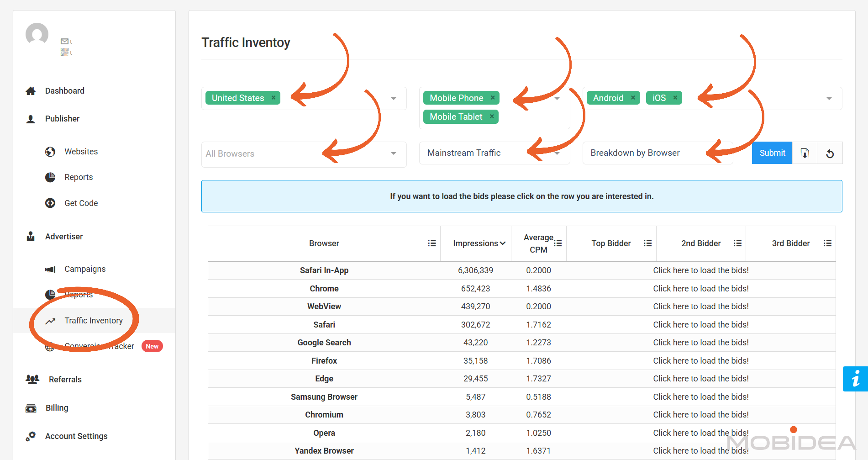
Task: Remove the iOS tag
Action: pyautogui.click(x=675, y=98)
